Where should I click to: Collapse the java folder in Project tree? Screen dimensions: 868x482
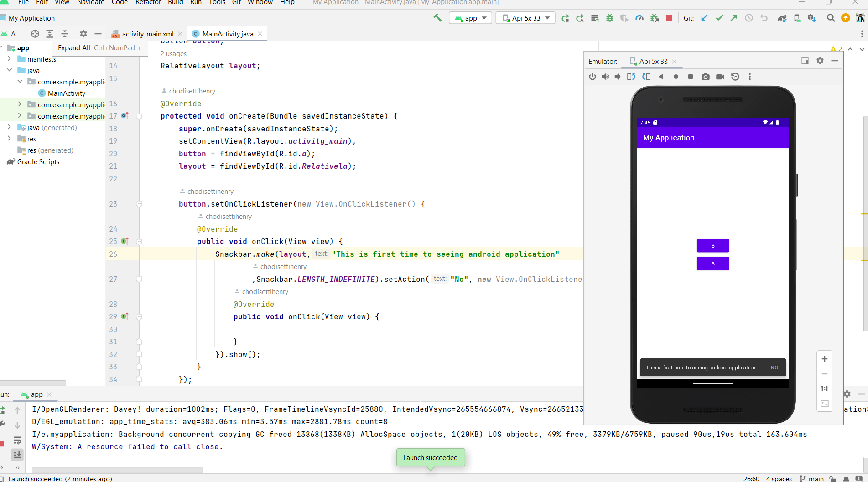10,70
